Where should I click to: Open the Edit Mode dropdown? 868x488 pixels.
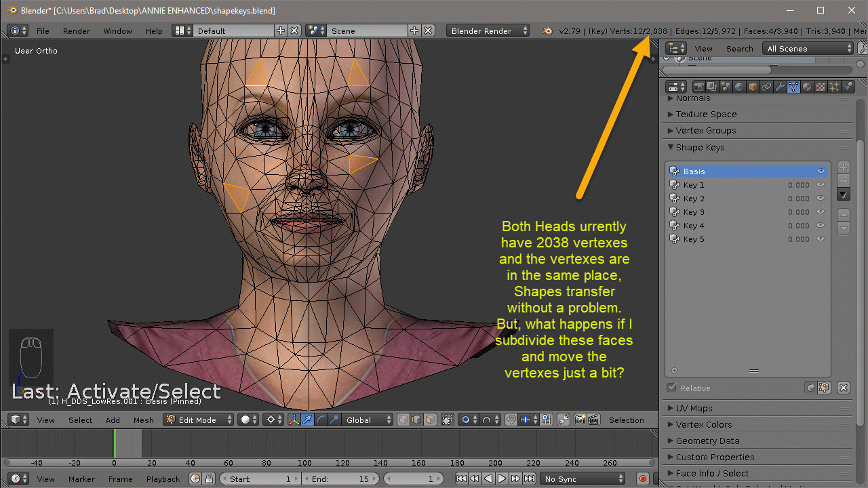pos(199,420)
